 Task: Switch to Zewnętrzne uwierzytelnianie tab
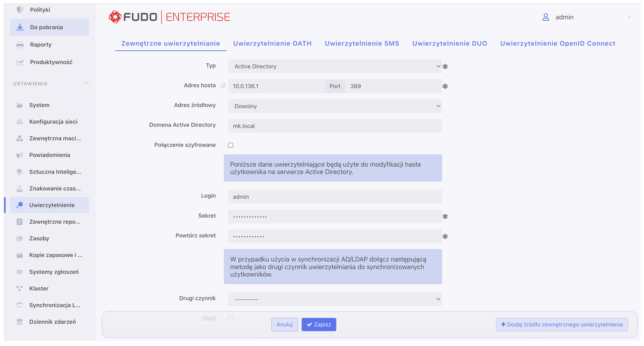(x=171, y=43)
